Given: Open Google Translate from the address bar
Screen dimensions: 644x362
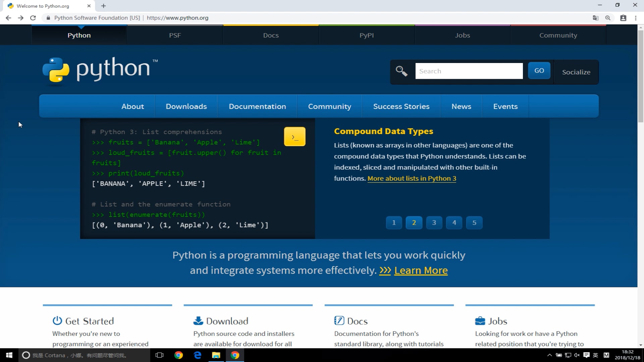Looking at the screenshot, I should (596, 18).
